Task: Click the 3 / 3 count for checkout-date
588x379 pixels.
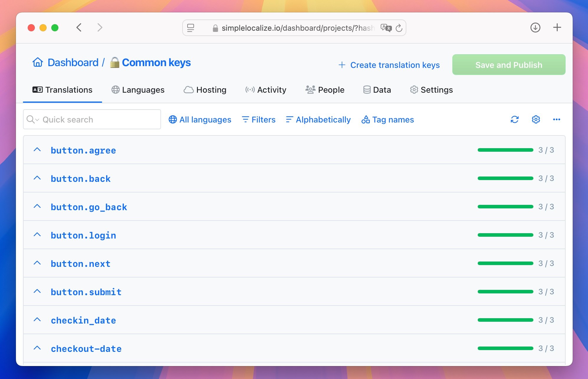Action: coord(546,348)
